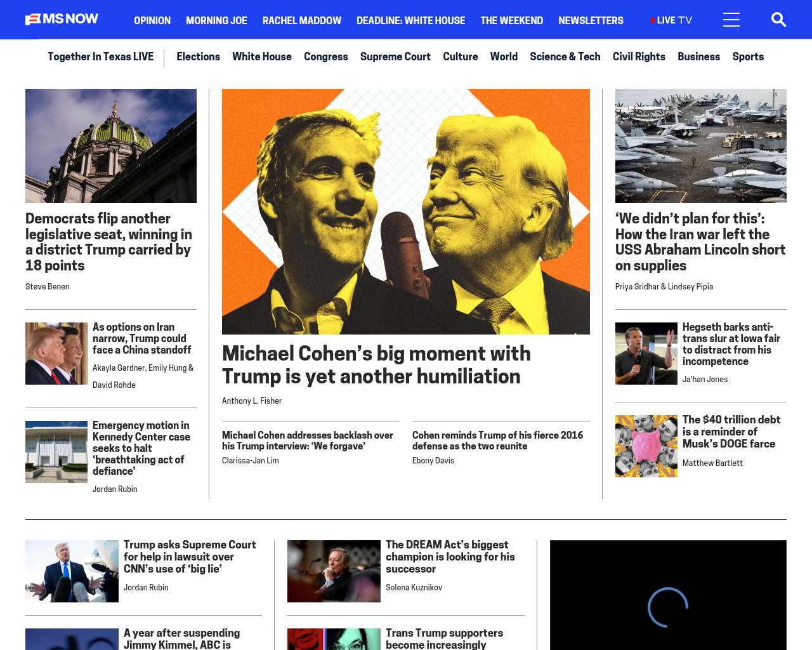The image size is (812, 650).
Task: Open the Congress topic
Action: click(326, 56)
